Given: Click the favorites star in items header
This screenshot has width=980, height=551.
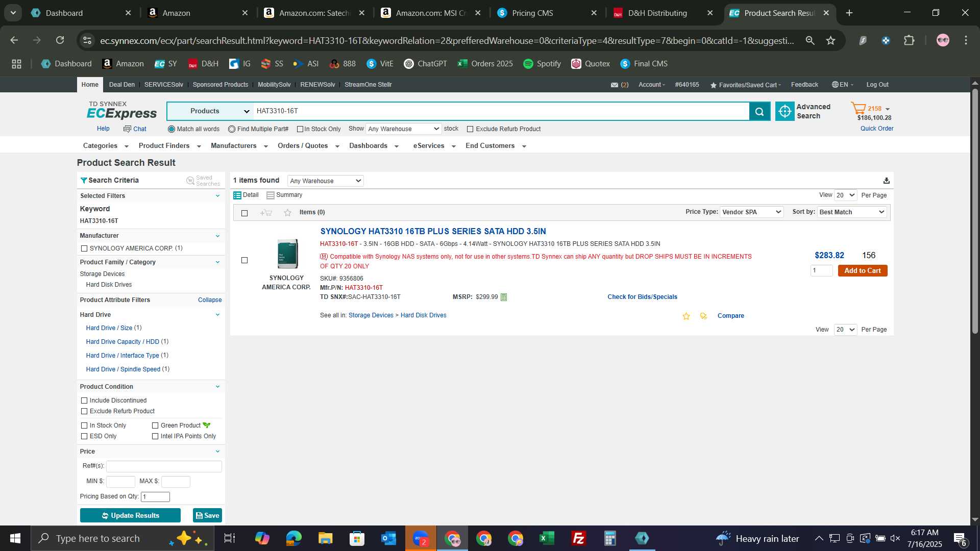Looking at the screenshot, I should point(287,213).
